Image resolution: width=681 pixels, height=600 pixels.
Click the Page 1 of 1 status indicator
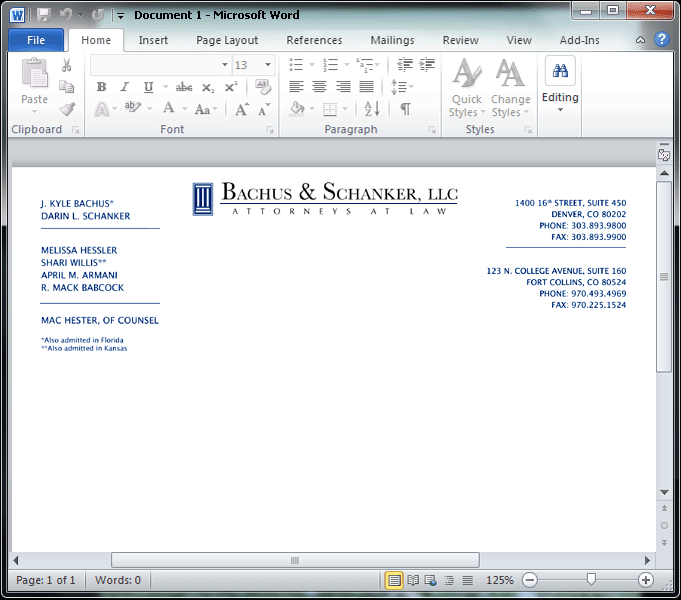click(x=46, y=580)
